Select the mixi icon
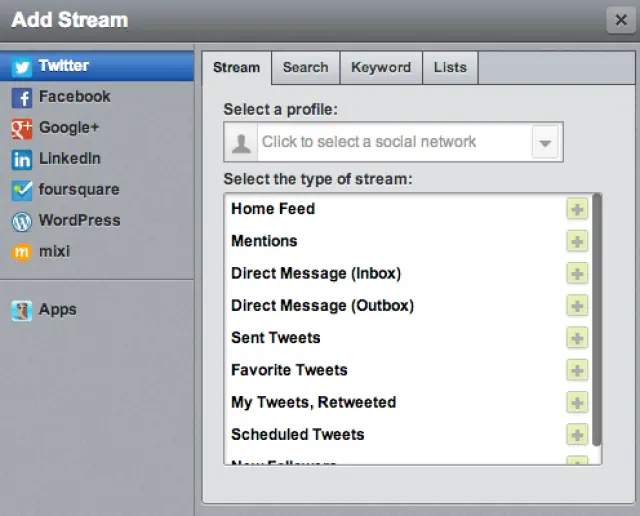This screenshot has height=516, width=640. point(22,252)
